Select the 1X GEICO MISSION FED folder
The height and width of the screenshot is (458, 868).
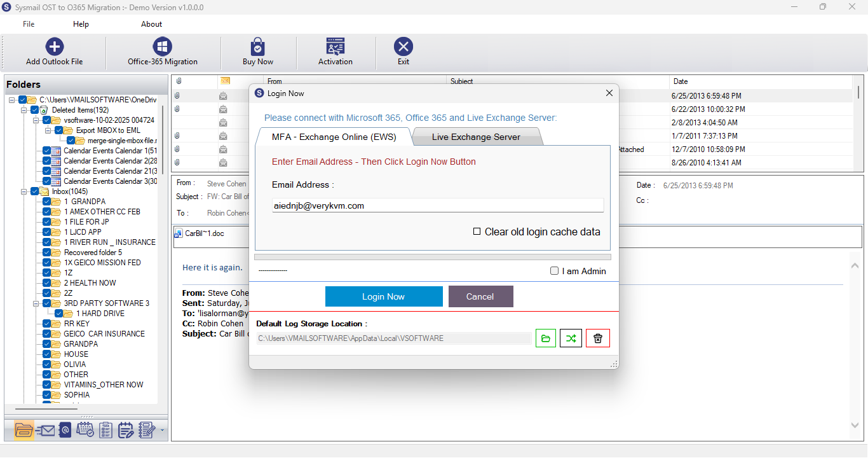pyautogui.click(x=102, y=263)
